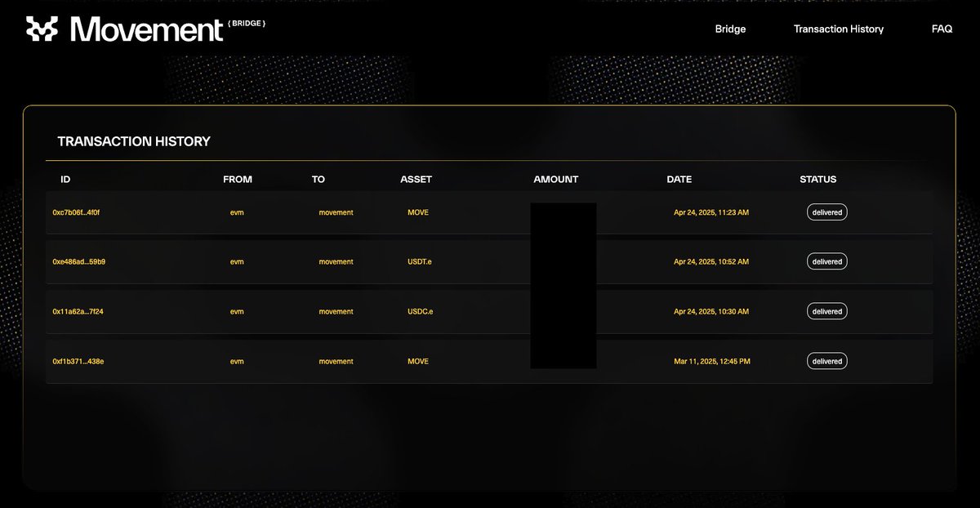980x508 pixels.
Task: Click delivered badge for 10:30 AM transaction
Action: point(827,311)
